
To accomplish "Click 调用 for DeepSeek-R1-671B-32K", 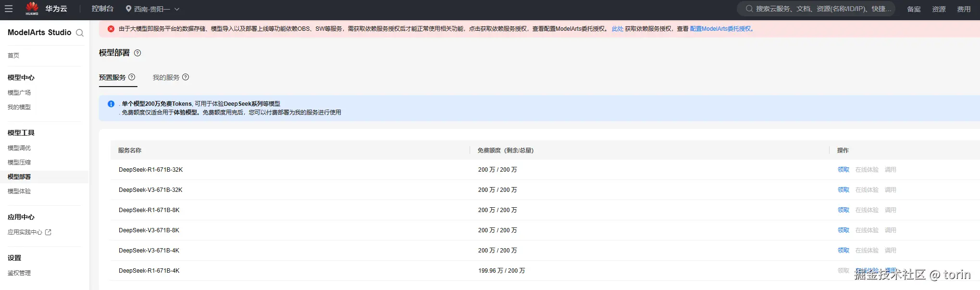I will tap(891, 170).
